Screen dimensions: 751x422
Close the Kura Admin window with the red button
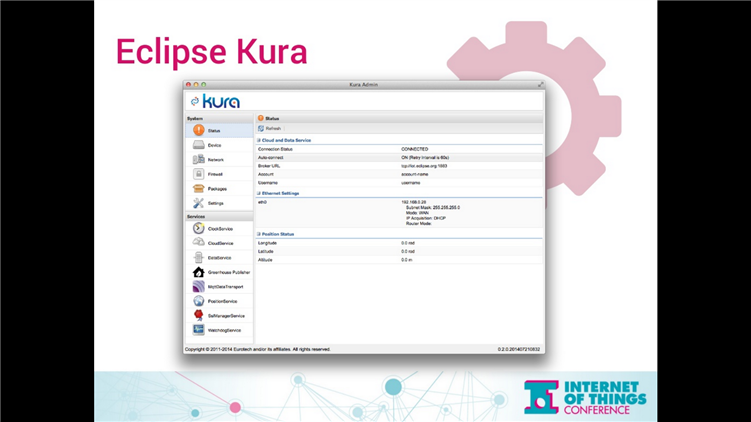tap(188, 84)
